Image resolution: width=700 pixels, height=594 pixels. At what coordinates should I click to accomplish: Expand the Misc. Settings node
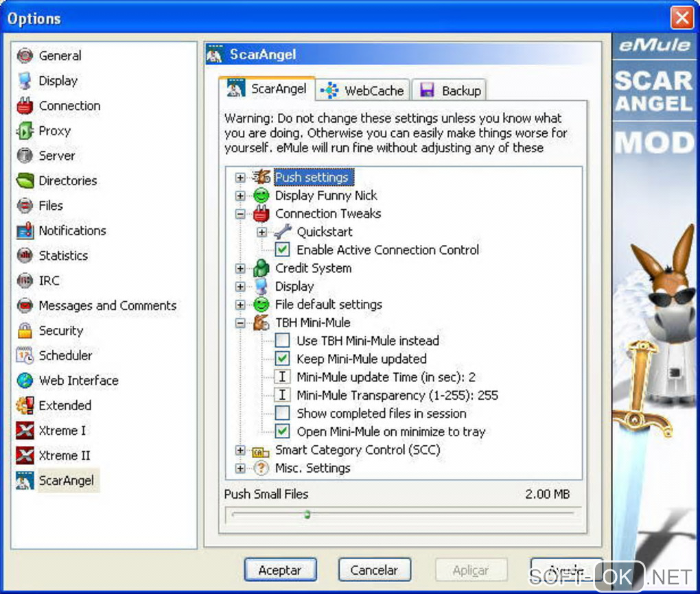(240, 468)
